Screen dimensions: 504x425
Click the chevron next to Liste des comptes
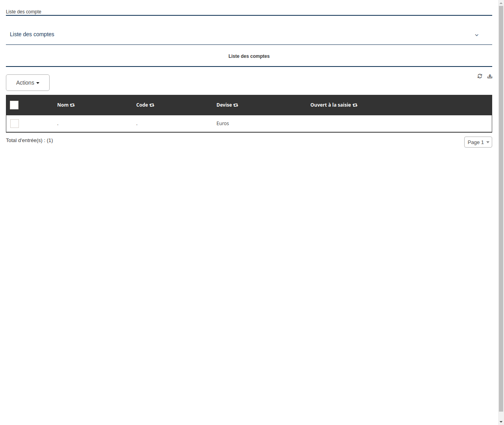click(476, 35)
